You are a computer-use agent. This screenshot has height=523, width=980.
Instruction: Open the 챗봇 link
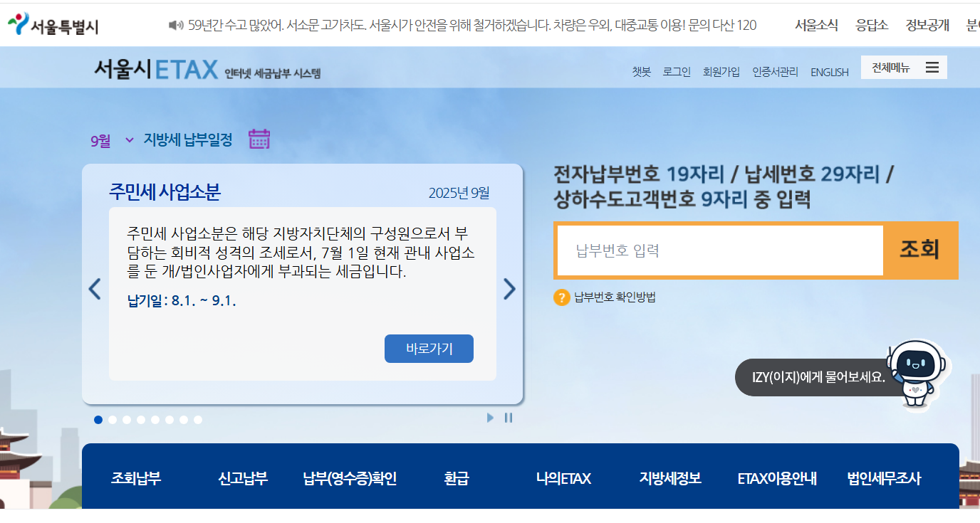[641, 72]
